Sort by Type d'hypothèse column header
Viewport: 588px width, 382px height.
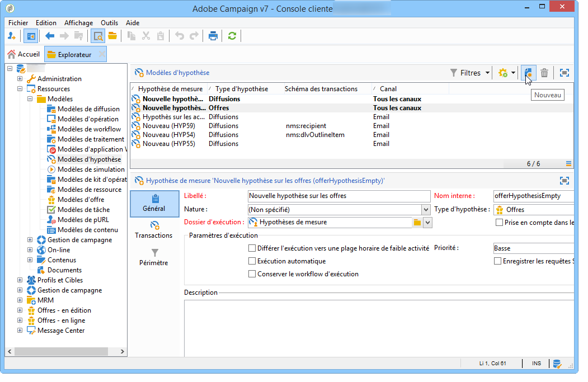(243, 89)
